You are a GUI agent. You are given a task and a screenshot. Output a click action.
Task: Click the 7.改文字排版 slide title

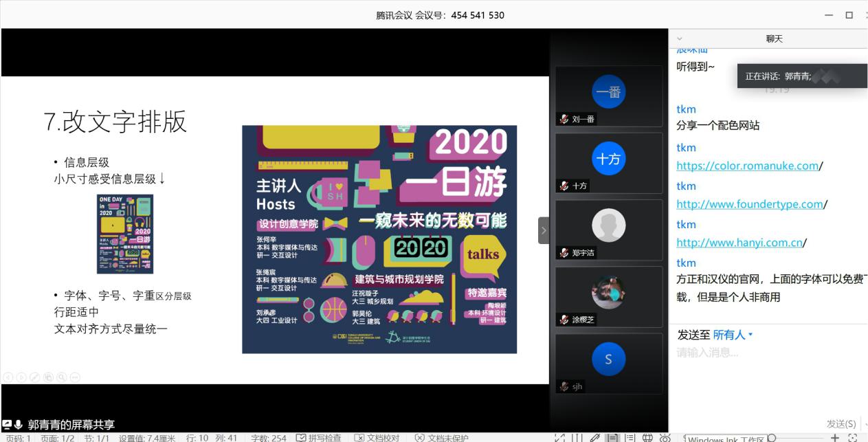click(x=115, y=121)
